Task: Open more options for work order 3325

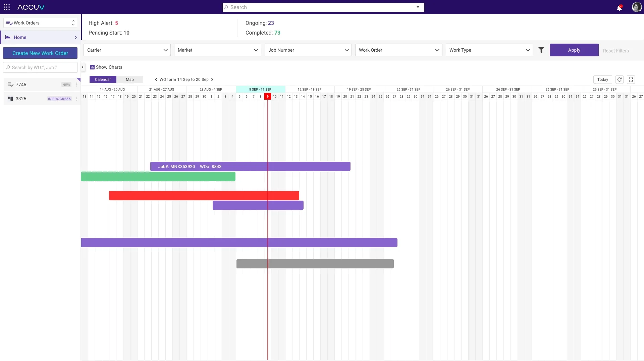Action: point(76,99)
